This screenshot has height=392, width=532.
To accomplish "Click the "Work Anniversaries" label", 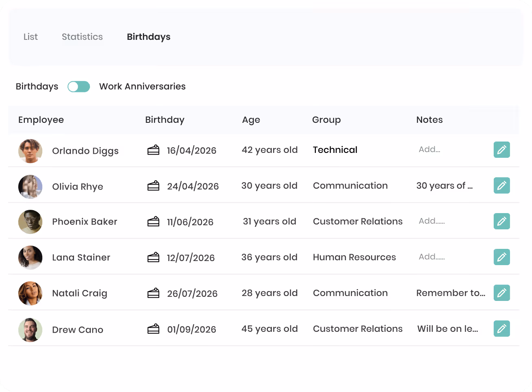I will tap(142, 86).
